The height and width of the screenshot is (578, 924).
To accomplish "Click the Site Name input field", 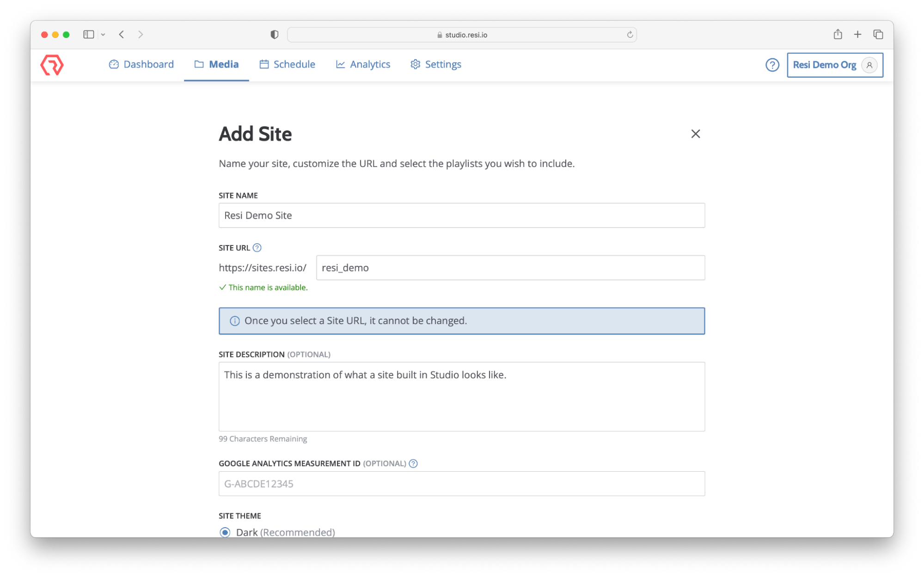I will point(462,215).
